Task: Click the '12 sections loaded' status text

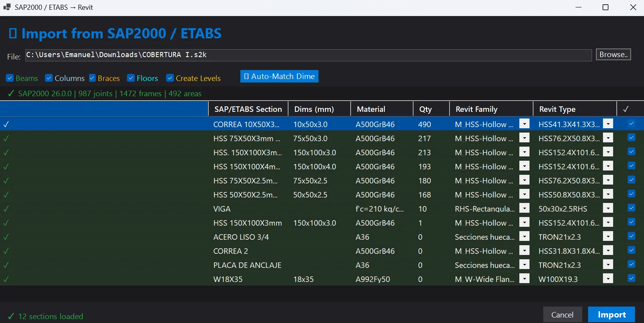Action: coord(51,316)
